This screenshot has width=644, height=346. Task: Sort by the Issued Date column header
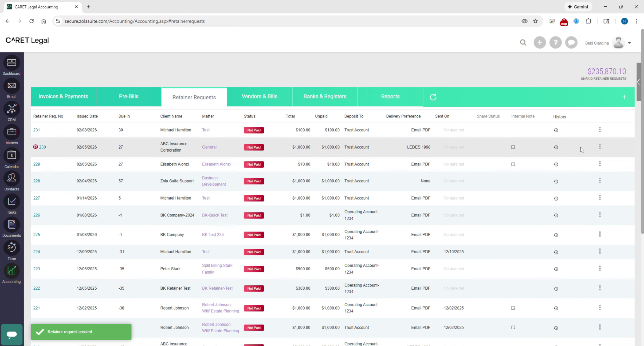pyautogui.click(x=87, y=116)
